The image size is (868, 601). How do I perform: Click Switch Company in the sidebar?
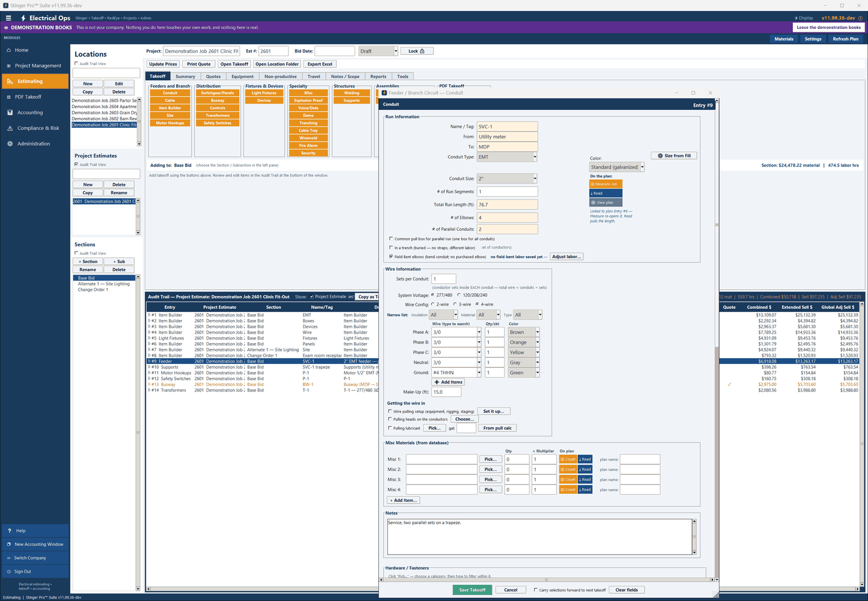[x=35, y=558]
